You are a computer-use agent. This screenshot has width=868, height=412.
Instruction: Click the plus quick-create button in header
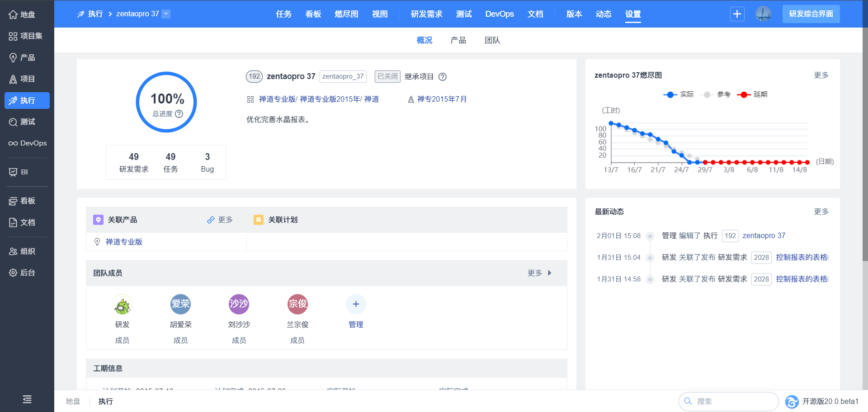click(737, 14)
